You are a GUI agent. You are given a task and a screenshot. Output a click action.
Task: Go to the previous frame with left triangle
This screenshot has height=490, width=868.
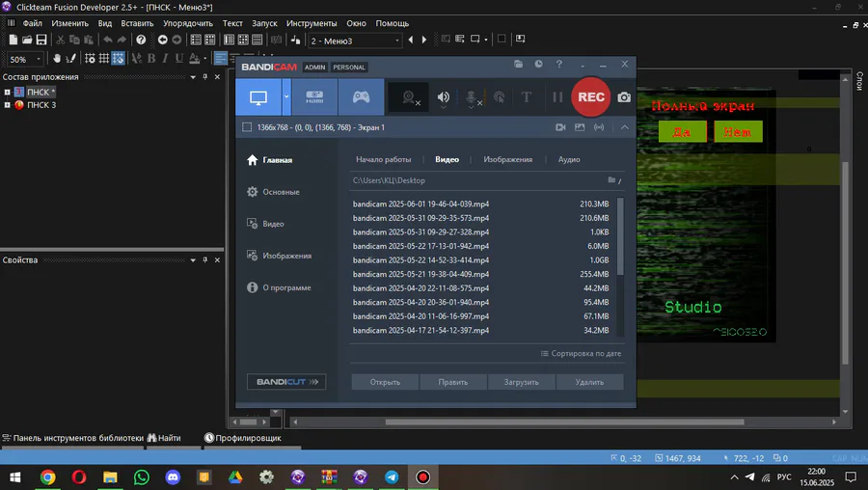coord(410,40)
